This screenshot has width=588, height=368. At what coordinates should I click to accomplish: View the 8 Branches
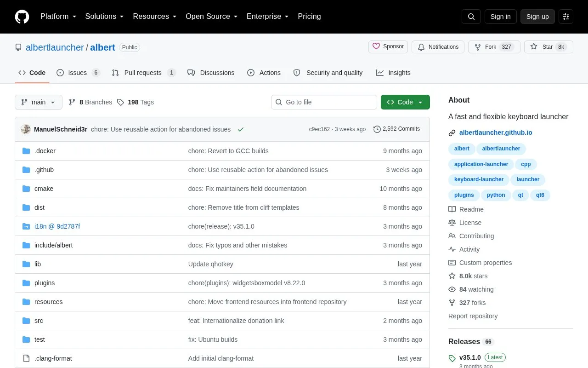90,102
